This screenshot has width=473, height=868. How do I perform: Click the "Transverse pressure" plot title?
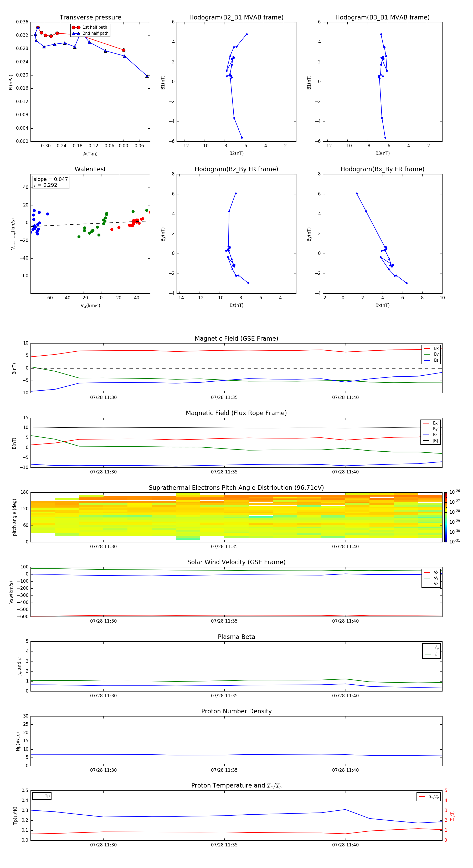(90, 18)
